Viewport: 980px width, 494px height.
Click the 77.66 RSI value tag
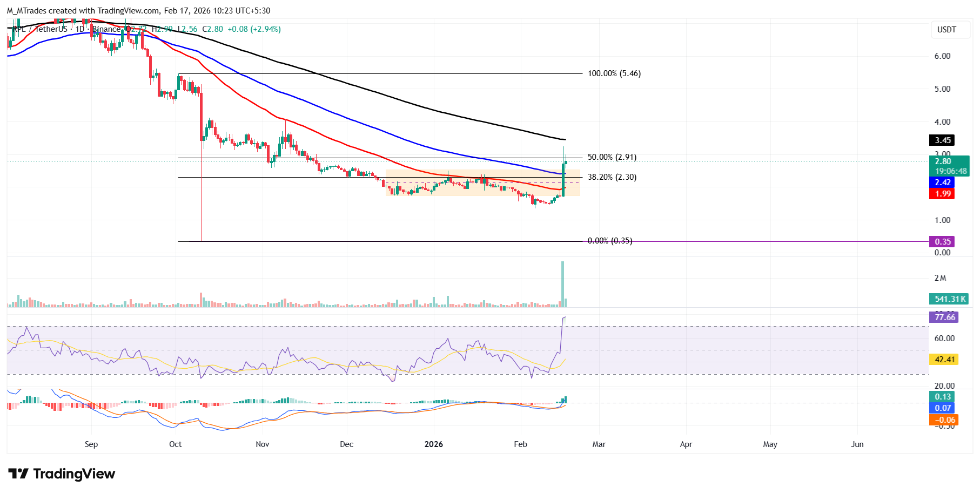(944, 317)
